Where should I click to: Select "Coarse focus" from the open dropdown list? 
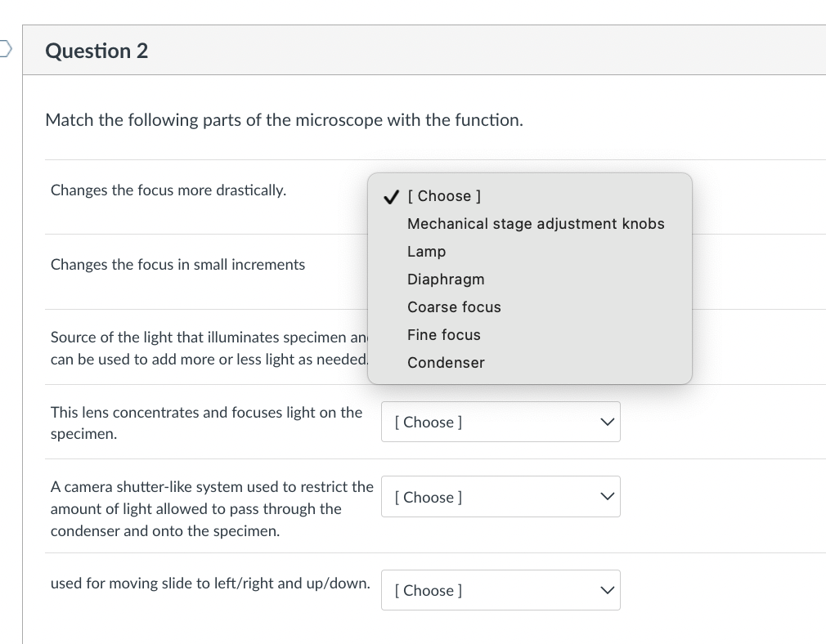coord(454,306)
